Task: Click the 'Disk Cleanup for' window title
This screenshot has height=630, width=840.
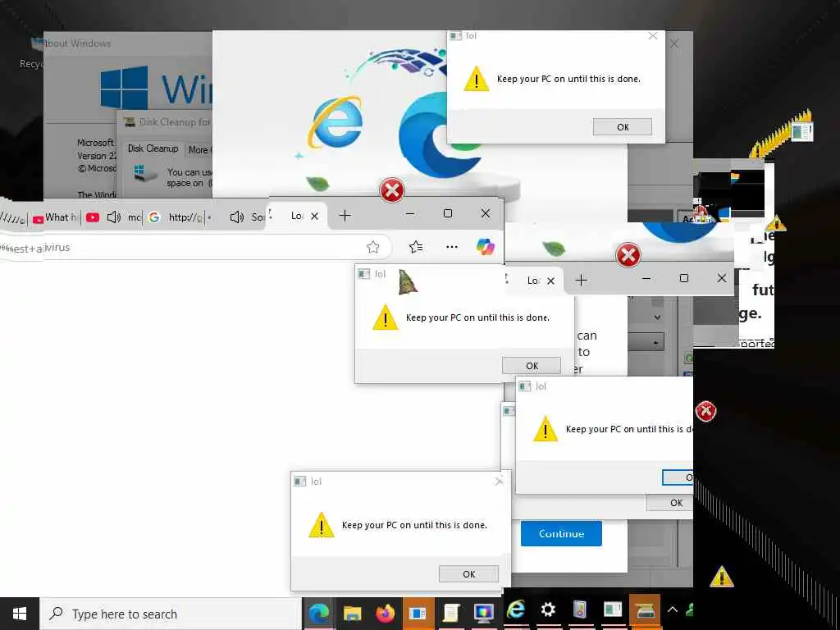Action: click(x=175, y=122)
